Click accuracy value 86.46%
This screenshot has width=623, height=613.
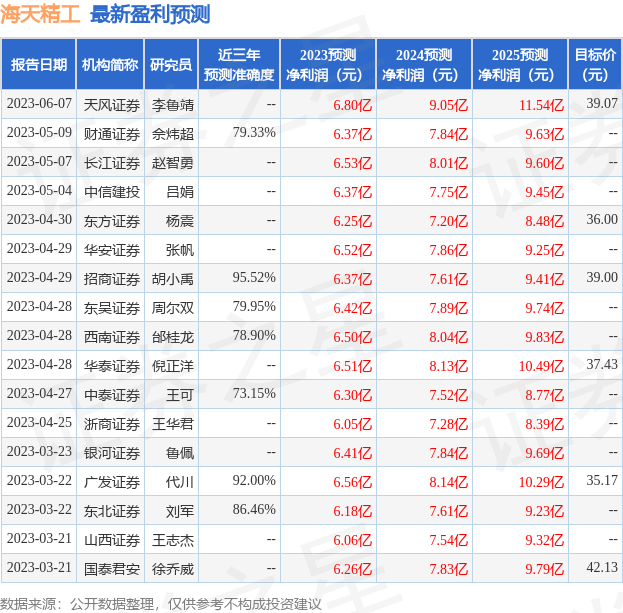[x=254, y=510]
